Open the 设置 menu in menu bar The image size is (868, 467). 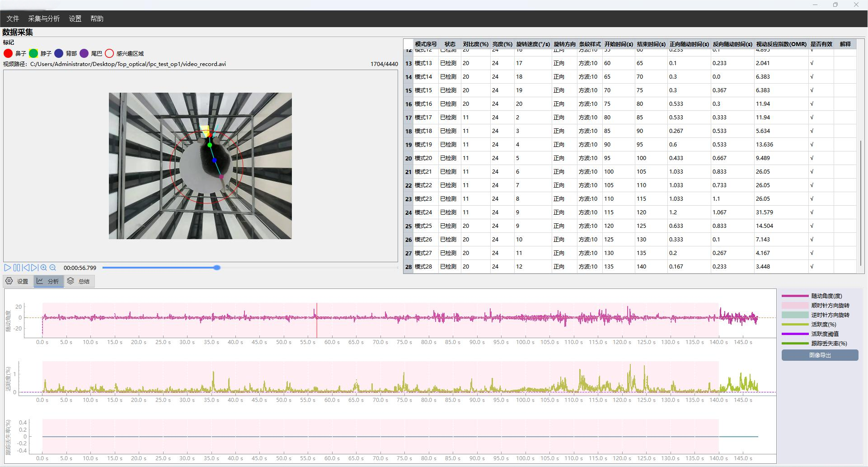[75, 19]
